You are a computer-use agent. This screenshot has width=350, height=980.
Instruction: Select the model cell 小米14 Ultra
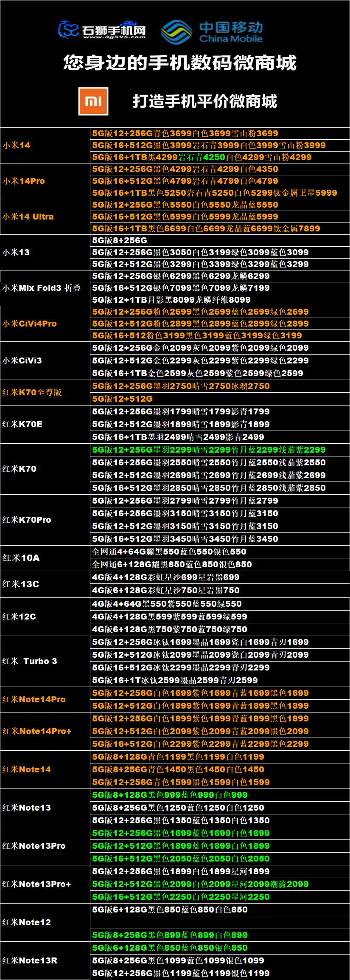tap(45, 217)
